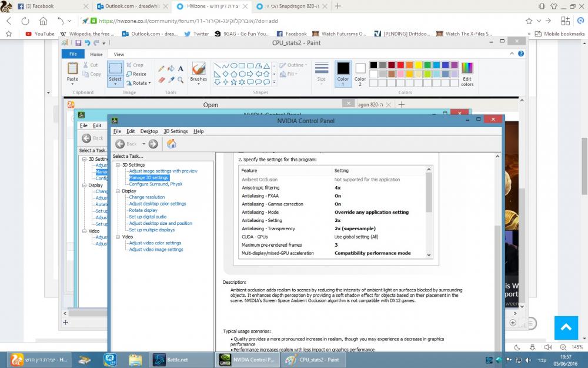Image resolution: width=588 pixels, height=368 pixels.
Task: Pick the green swatch in Paint's palette
Action: pyautogui.click(x=427, y=65)
